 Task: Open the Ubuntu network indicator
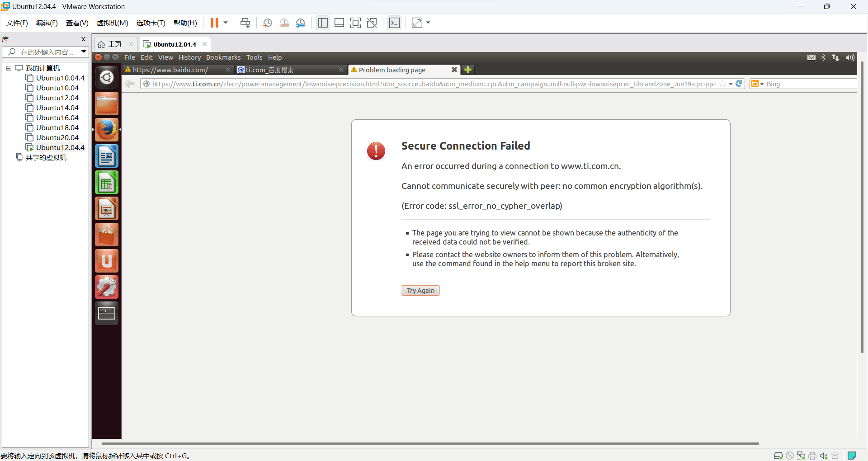pos(835,57)
